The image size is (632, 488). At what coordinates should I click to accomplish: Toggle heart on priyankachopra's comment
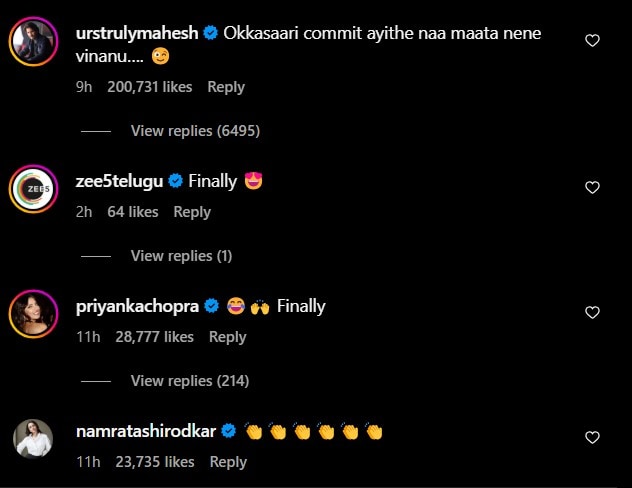pyautogui.click(x=592, y=313)
